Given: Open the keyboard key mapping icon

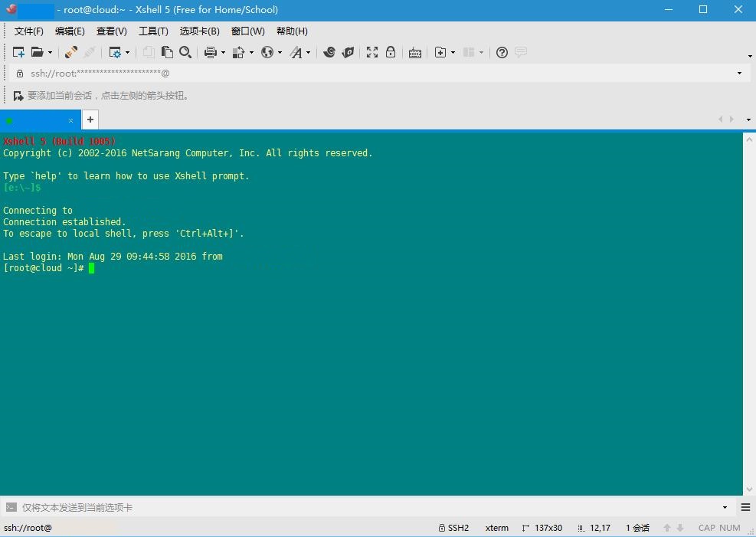Looking at the screenshot, I should pos(414,53).
